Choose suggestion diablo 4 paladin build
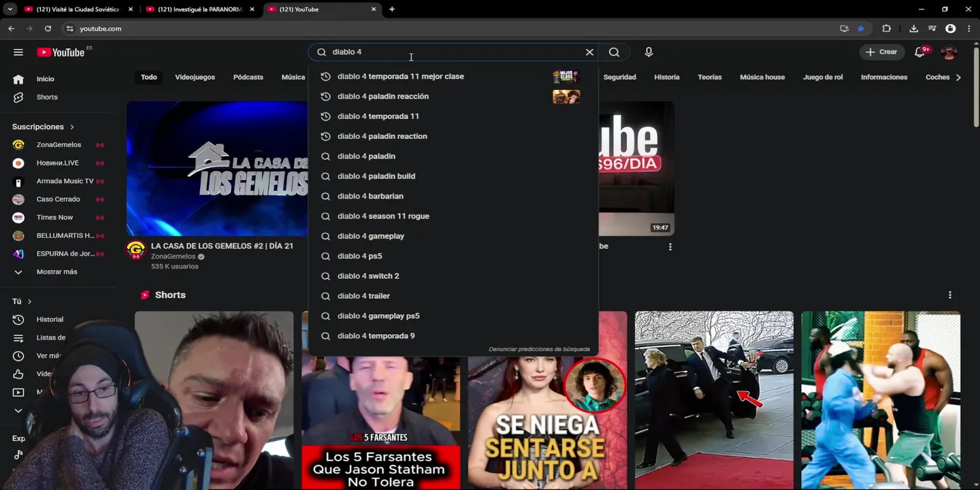The height and width of the screenshot is (490, 980). coord(453,176)
